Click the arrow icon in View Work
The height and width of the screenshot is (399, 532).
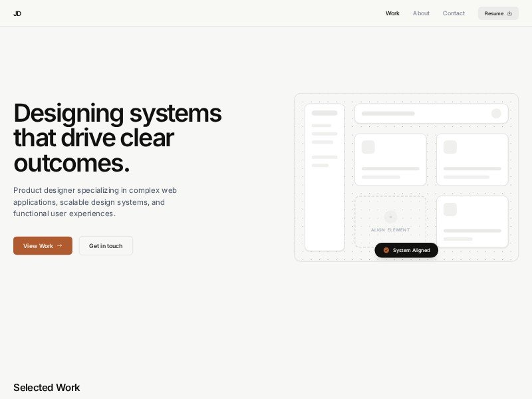(59, 245)
